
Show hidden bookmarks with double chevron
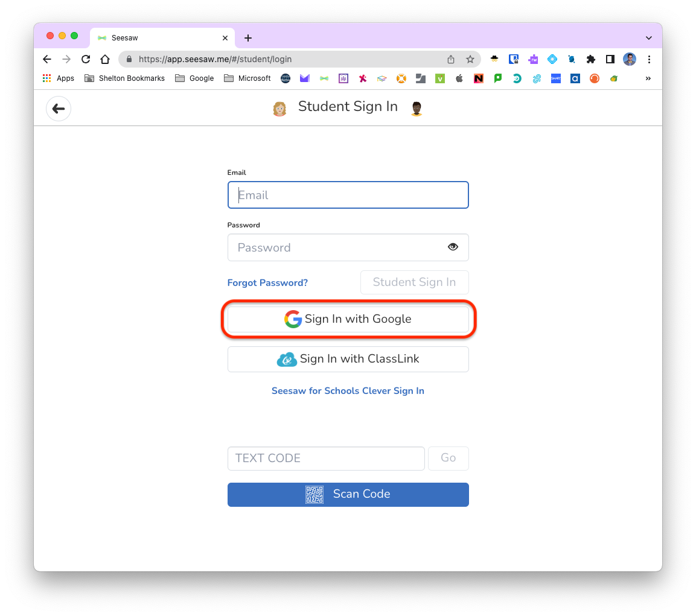coord(648,78)
